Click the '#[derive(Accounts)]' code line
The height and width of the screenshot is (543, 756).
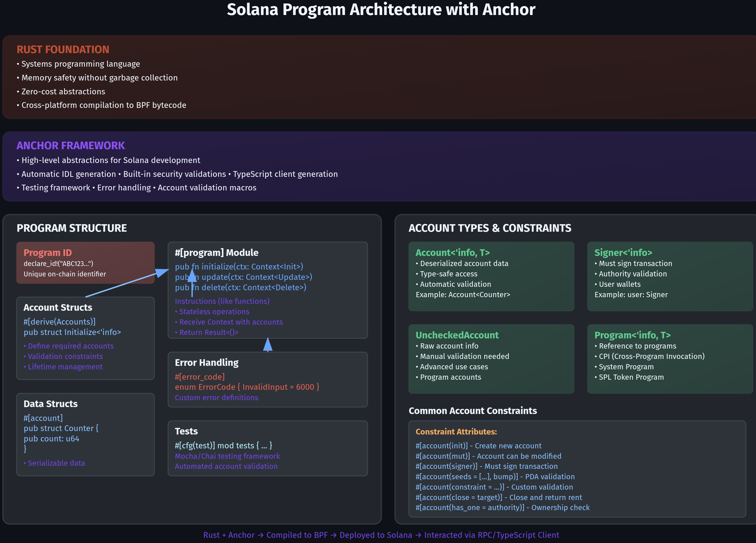coord(60,322)
